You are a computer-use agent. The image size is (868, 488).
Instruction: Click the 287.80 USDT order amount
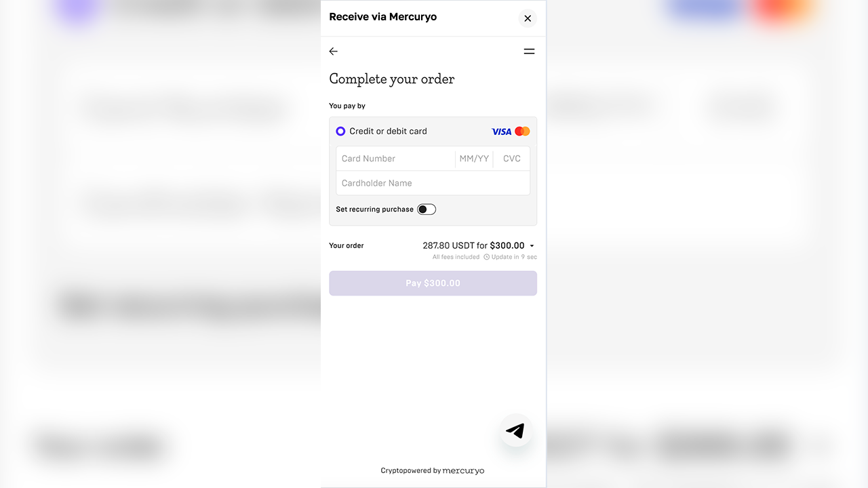(x=448, y=246)
